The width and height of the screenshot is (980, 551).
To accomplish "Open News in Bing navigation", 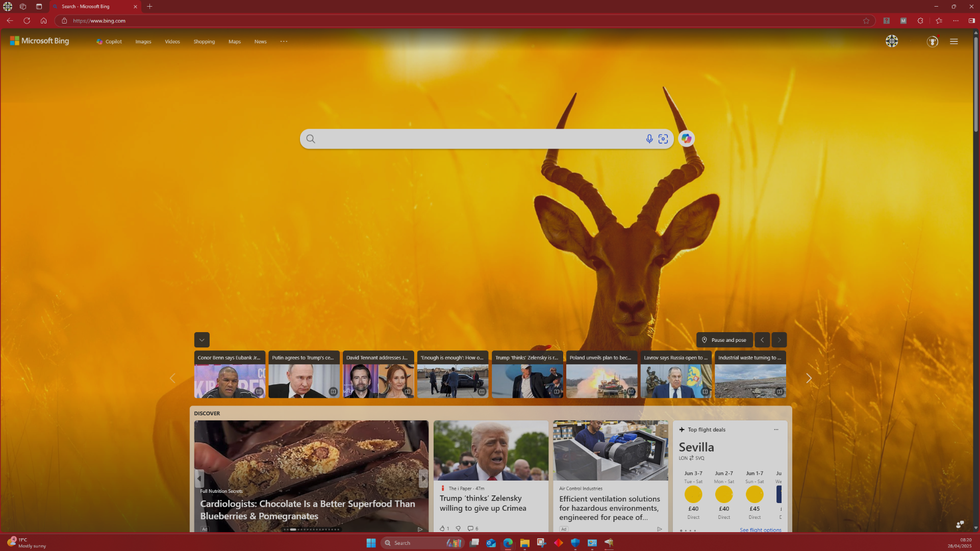I will (261, 42).
